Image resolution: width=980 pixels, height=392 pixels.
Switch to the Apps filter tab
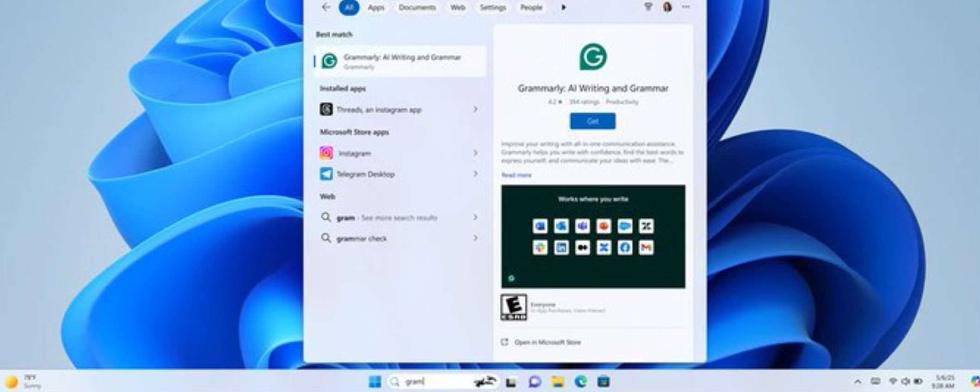tap(376, 7)
